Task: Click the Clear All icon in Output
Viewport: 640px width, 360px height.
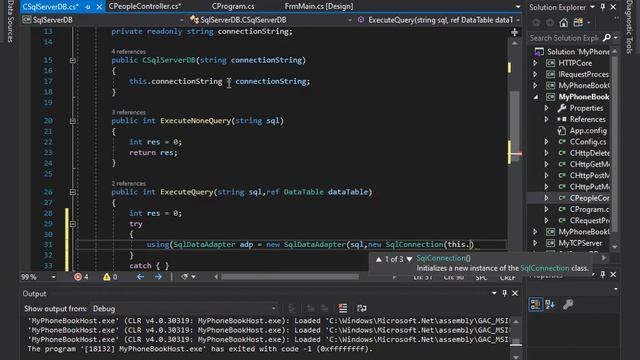Action: tap(343, 308)
